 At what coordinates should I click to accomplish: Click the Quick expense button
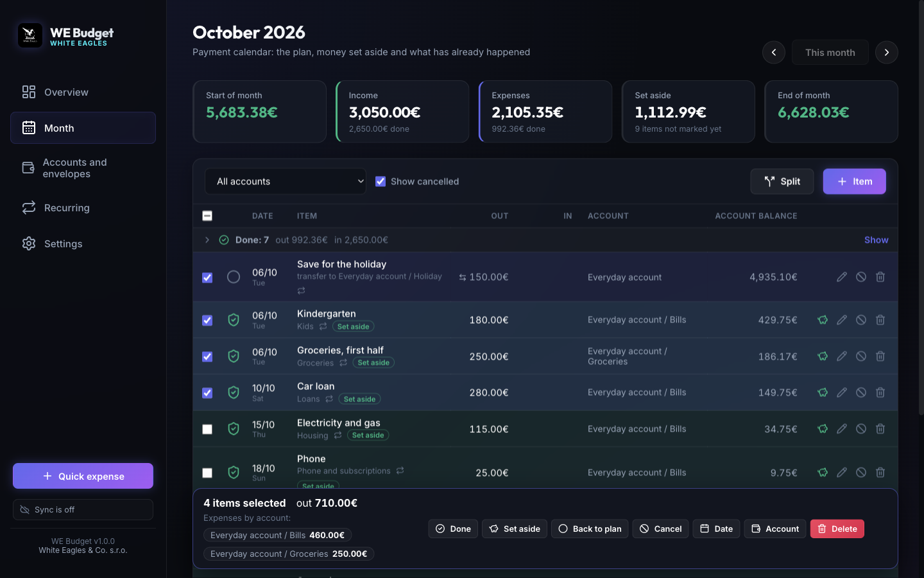83,476
